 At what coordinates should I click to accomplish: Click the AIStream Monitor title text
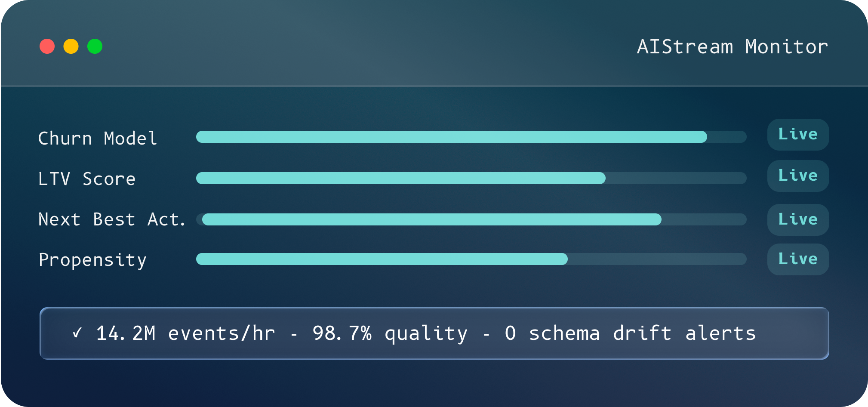point(732,46)
